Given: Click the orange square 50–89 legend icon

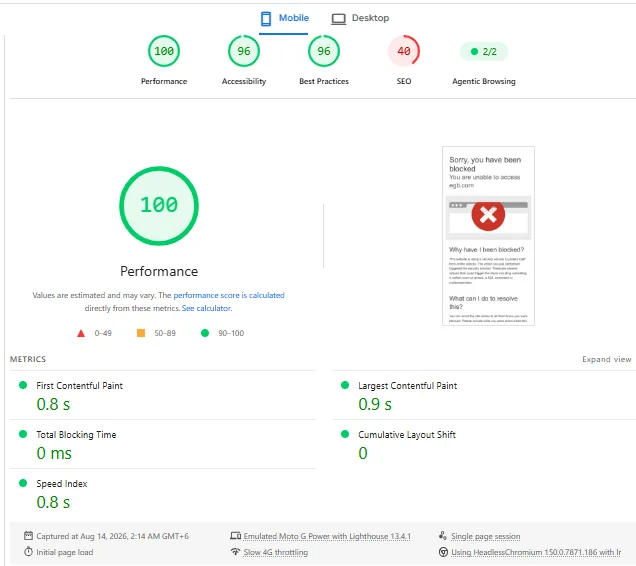Looking at the screenshot, I should [141, 333].
